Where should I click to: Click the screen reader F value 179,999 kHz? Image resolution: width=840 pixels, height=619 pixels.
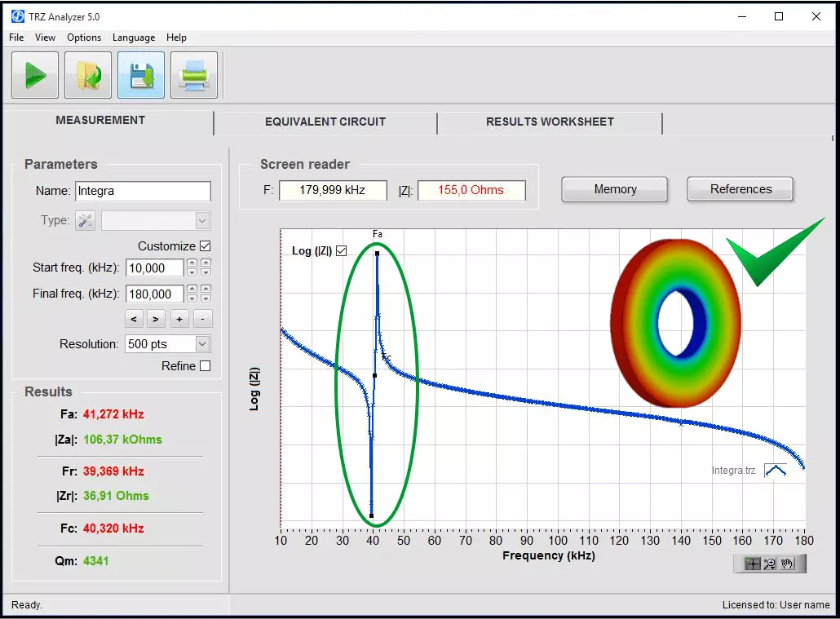[x=333, y=190]
